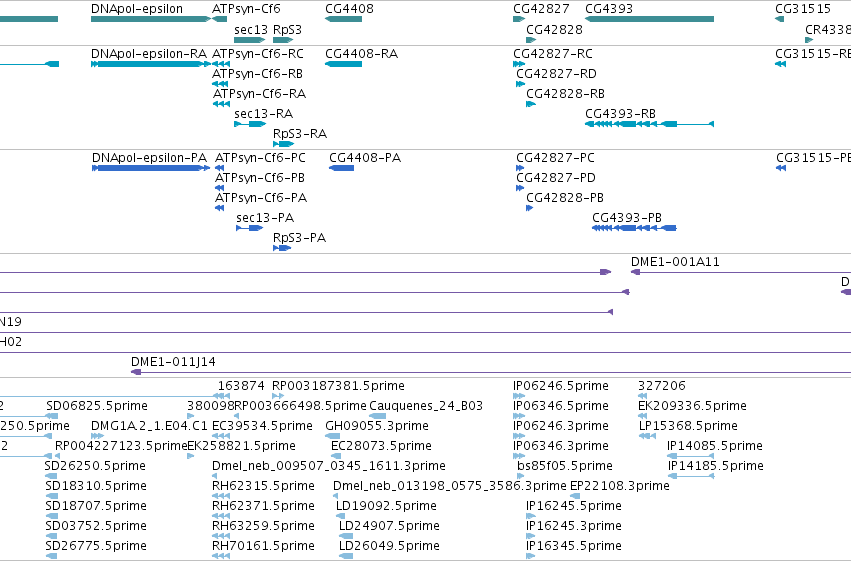
Task: Open EST LP15368.5prime
Action: pyautogui.click(x=688, y=426)
